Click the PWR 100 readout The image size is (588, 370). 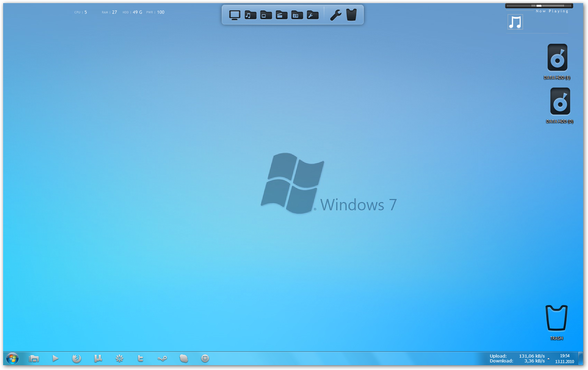(x=155, y=12)
